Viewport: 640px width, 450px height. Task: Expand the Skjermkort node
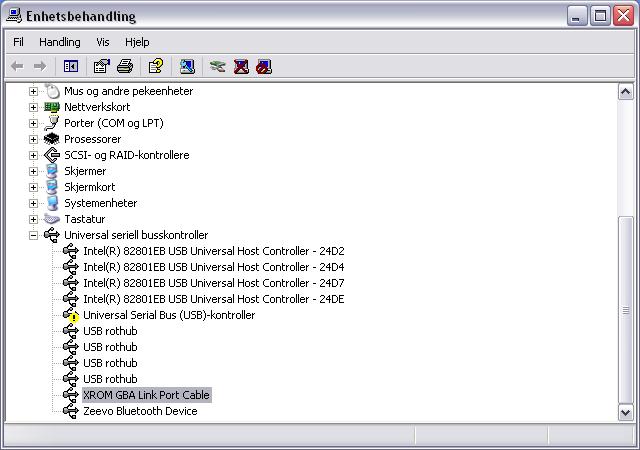pyautogui.click(x=33, y=187)
